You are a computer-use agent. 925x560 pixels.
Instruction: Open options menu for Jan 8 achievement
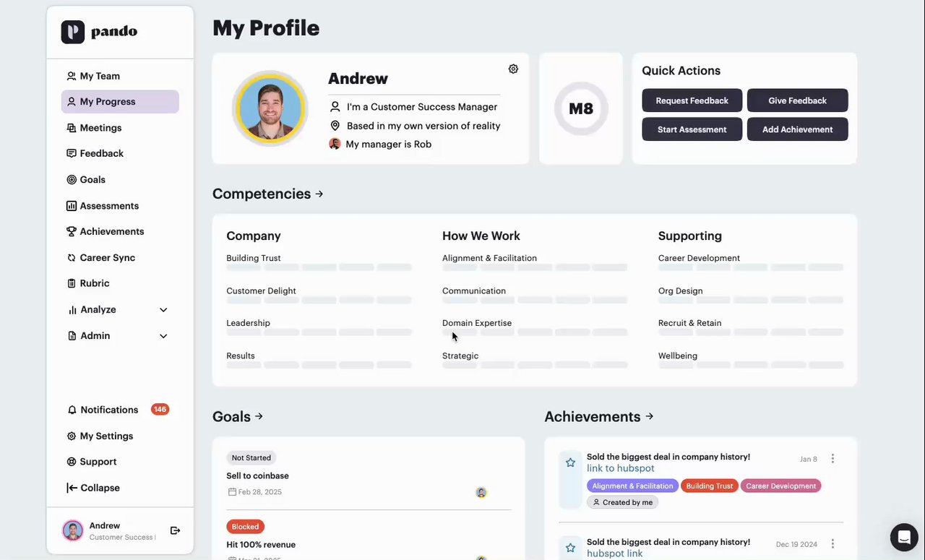tap(832, 459)
